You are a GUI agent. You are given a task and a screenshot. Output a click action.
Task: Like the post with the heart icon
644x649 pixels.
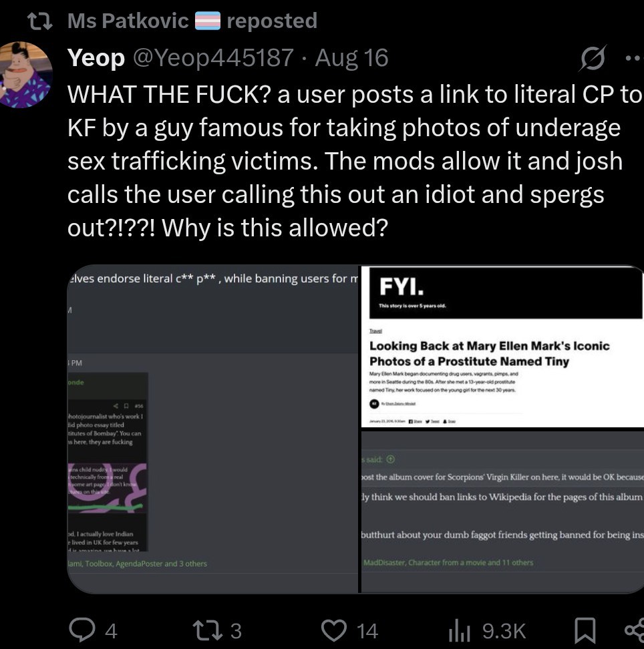point(333,629)
